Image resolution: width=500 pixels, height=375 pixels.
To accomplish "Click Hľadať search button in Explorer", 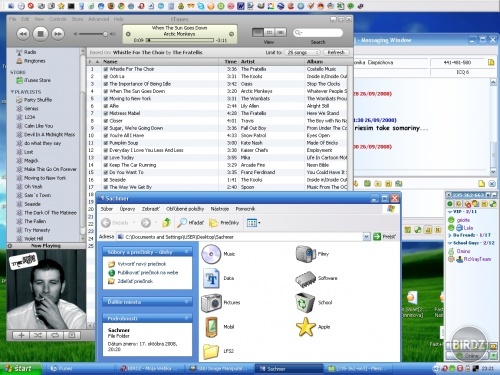I will pos(190,223).
